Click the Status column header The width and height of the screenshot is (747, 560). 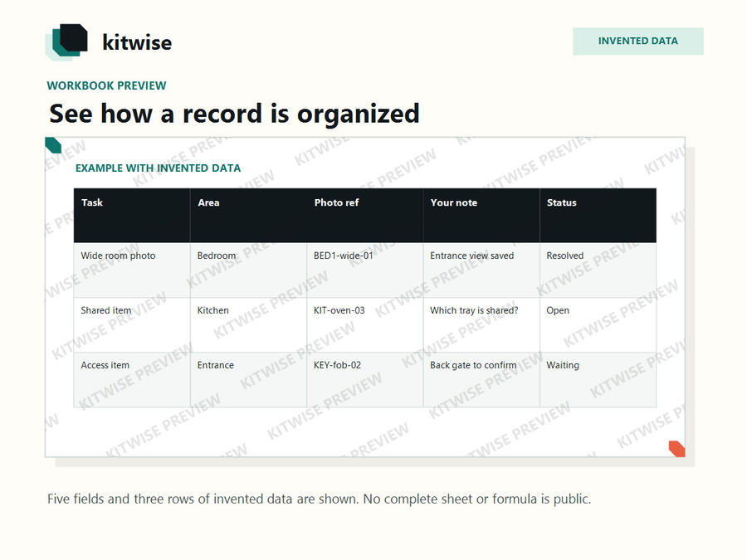[x=598, y=215]
